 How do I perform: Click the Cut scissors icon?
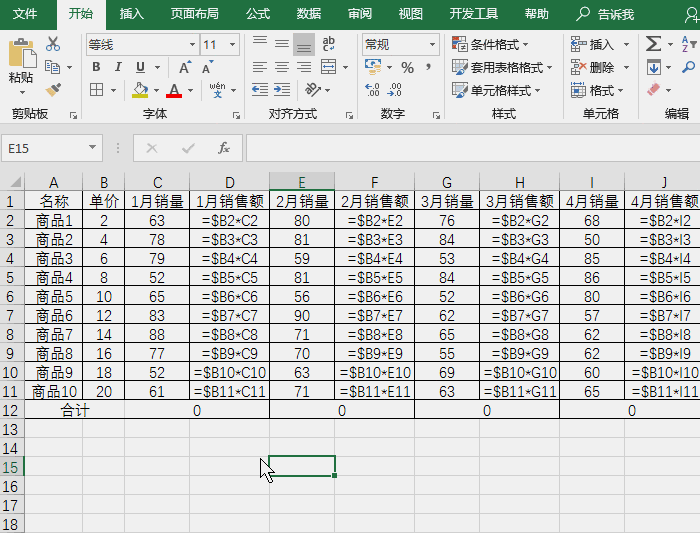tap(53, 44)
